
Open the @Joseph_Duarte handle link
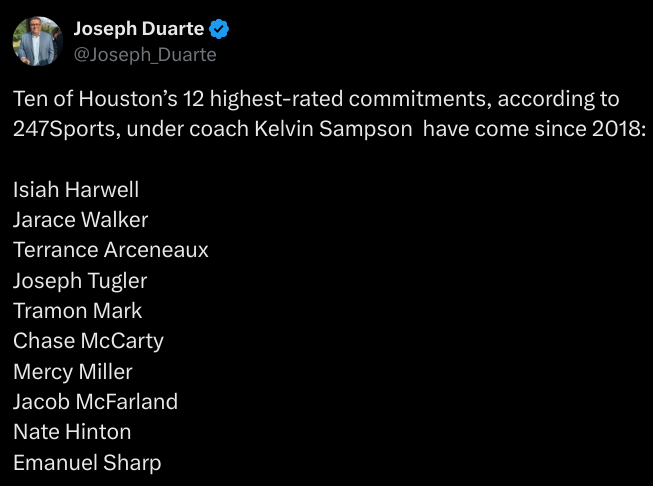click(x=145, y=55)
